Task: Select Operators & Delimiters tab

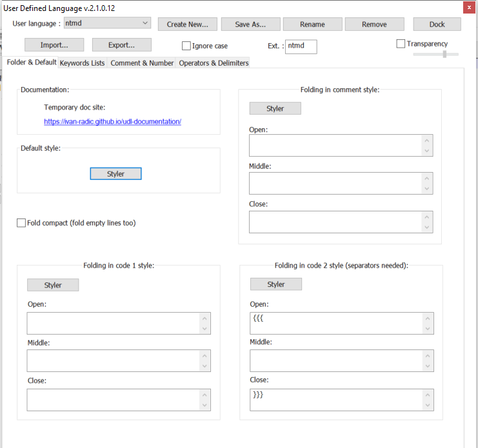Action: (x=214, y=63)
